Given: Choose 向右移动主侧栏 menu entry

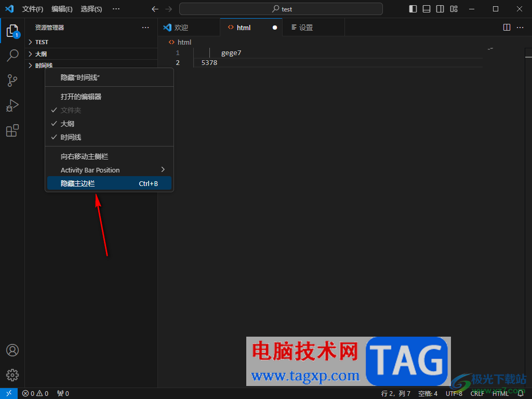Looking at the screenshot, I should coord(109,156).
